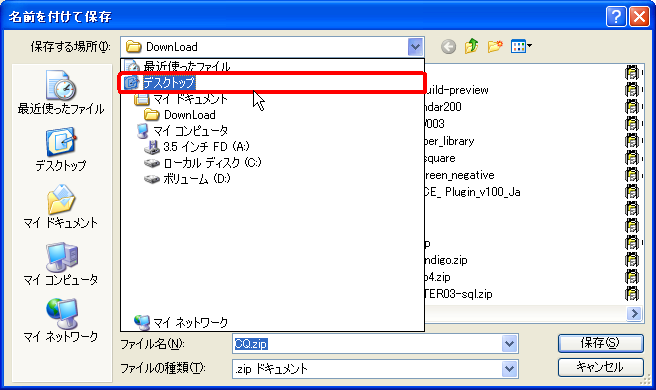Select マイ コンピュータ in the dropdown list

click(x=273, y=131)
